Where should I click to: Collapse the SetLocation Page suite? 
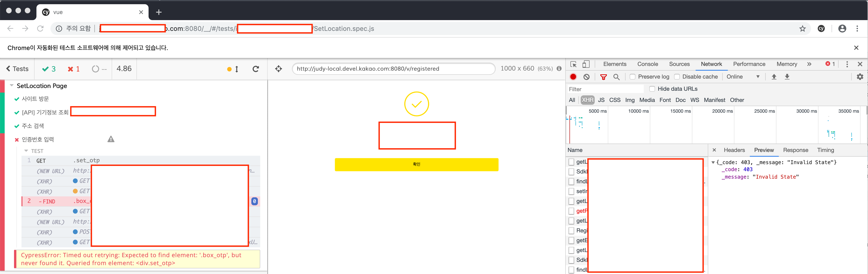tap(12, 86)
